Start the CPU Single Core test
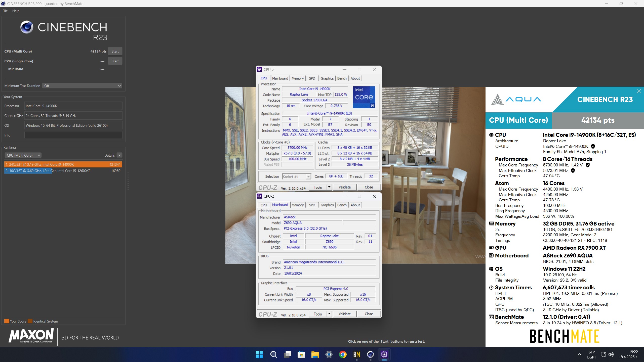Image resolution: width=644 pixels, height=362 pixels. click(x=115, y=61)
